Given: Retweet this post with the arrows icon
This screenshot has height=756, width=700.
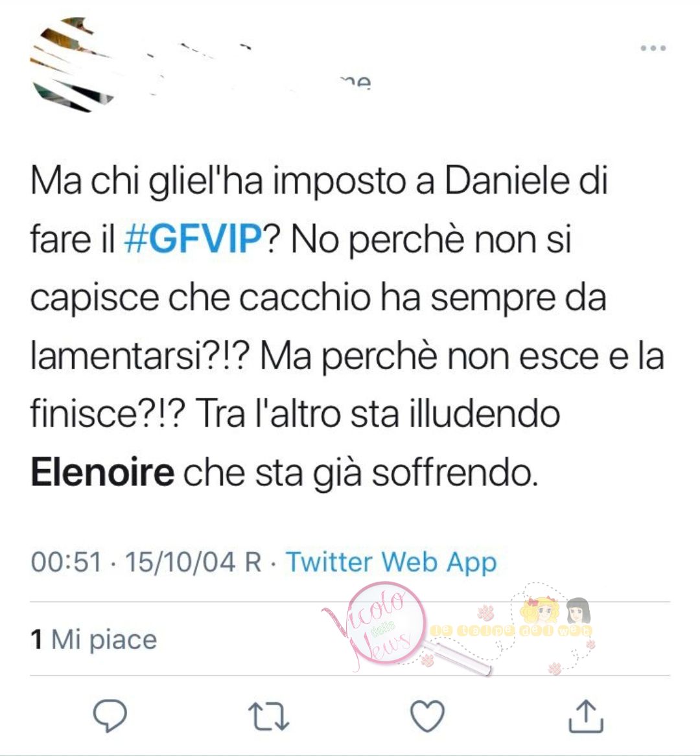Looking at the screenshot, I should click(268, 716).
